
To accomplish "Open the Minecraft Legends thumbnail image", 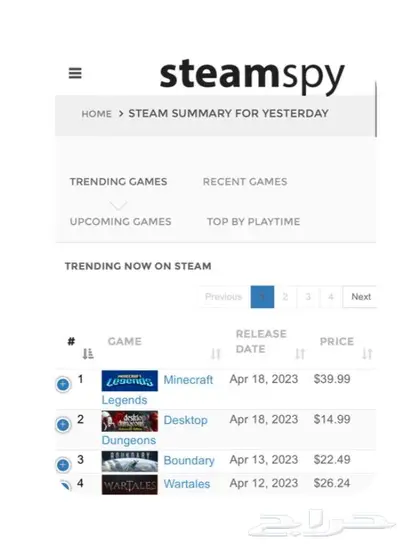I will click(130, 381).
